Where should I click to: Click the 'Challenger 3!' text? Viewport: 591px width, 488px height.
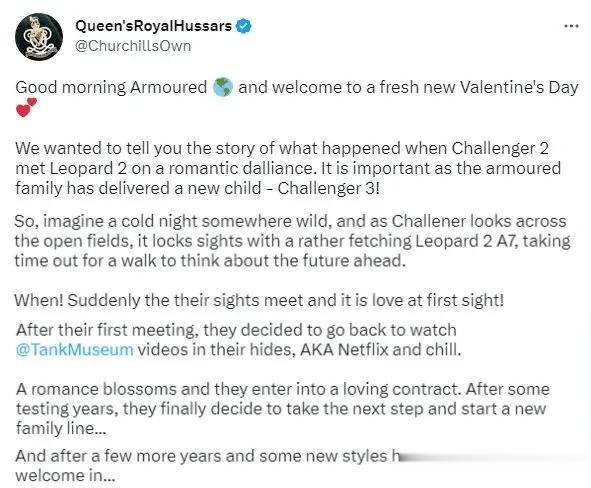click(328, 188)
